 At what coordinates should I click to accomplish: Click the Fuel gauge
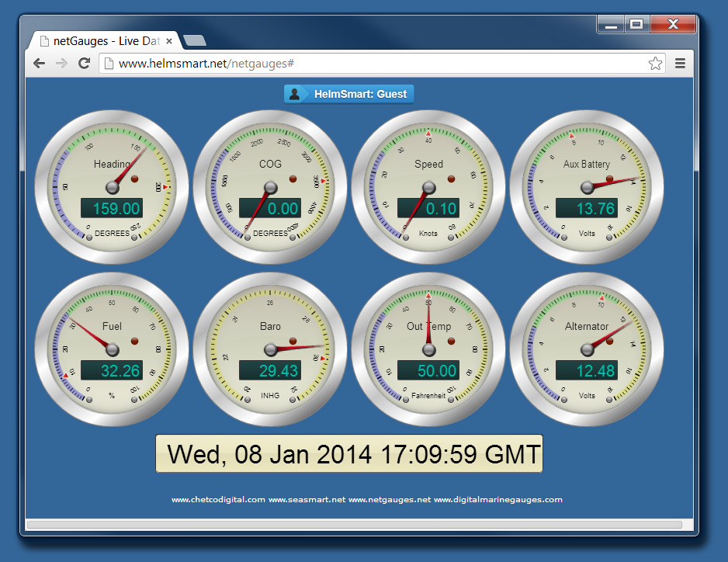[112, 349]
